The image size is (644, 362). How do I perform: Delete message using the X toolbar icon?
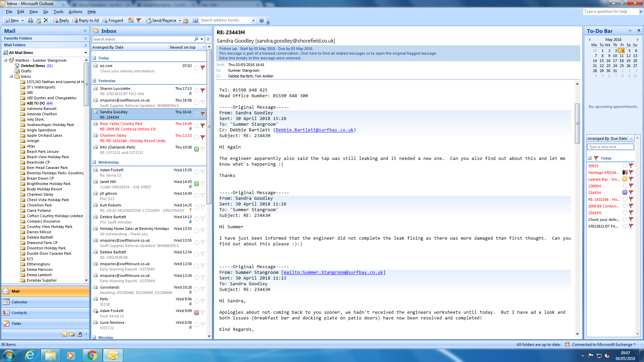click(46, 20)
